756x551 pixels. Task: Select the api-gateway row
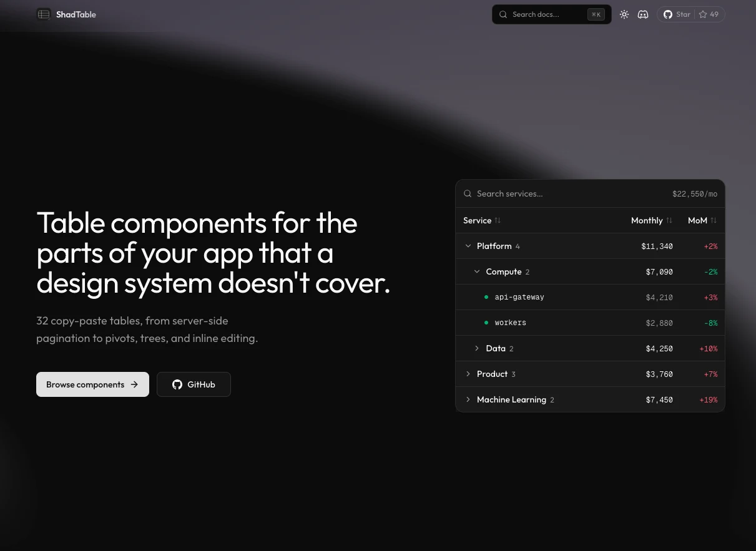coord(590,297)
